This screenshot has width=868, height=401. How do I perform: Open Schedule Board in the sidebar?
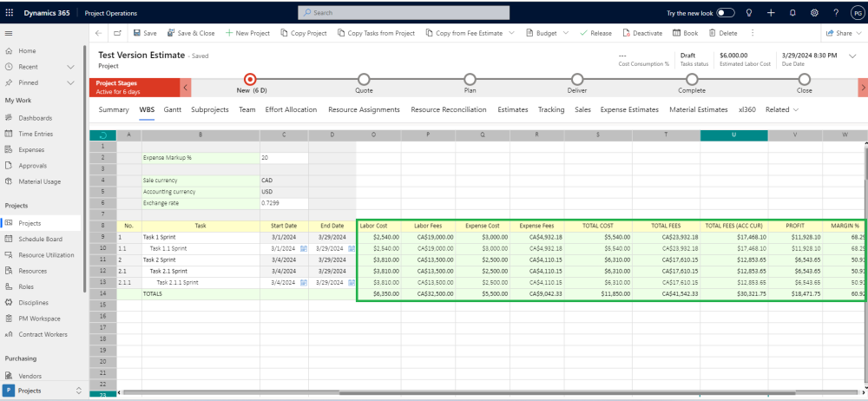41,240
